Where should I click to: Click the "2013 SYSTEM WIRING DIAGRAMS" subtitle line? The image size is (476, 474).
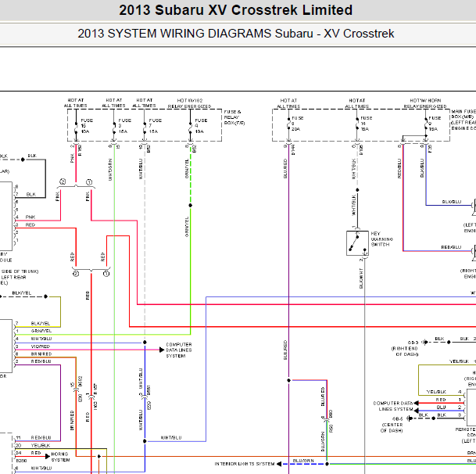coord(235,34)
